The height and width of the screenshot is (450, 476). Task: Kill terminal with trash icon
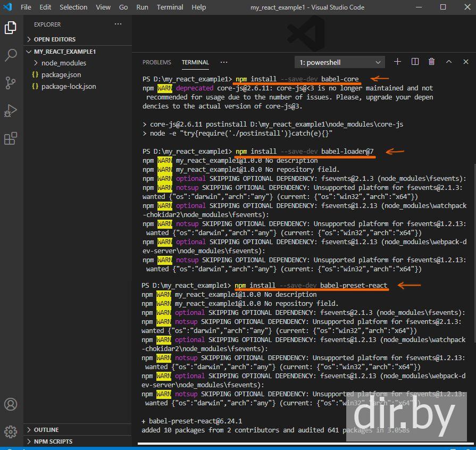click(432, 62)
